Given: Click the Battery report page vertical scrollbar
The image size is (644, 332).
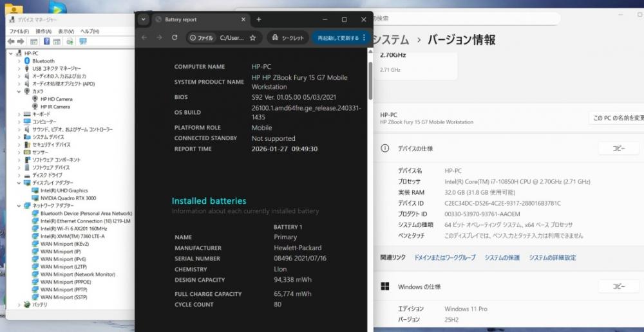Looking at the screenshot, I should pyautogui.click(x=370, y=80).
